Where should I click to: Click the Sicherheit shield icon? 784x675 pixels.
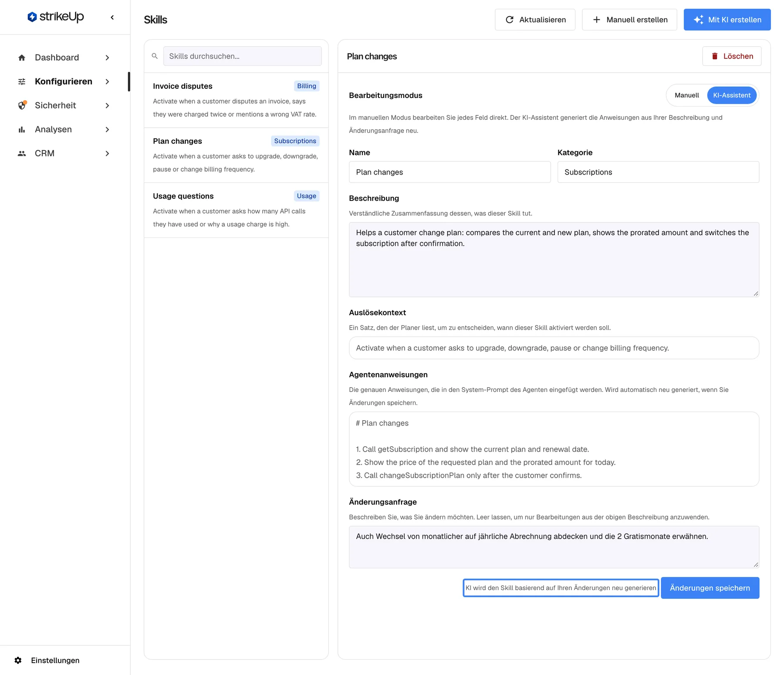22,105
